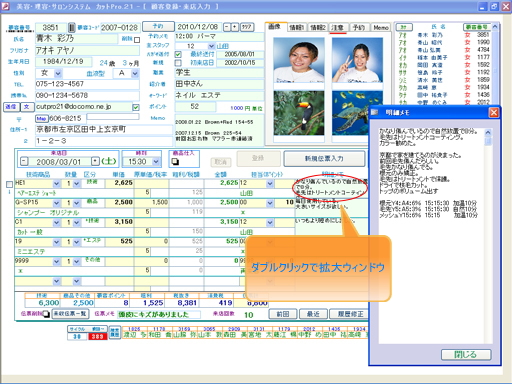512x384 pixels.
Task: Click the birthdate field 1984/12/19
Action: pos(63,62)
